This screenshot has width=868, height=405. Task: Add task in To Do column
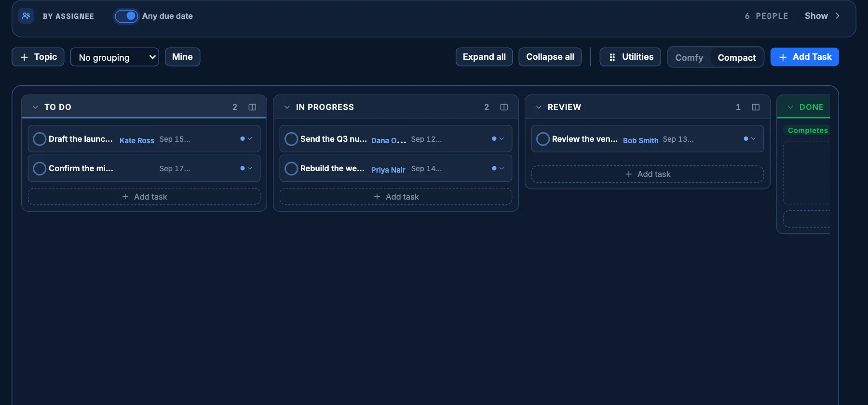[x=144, y=197]
